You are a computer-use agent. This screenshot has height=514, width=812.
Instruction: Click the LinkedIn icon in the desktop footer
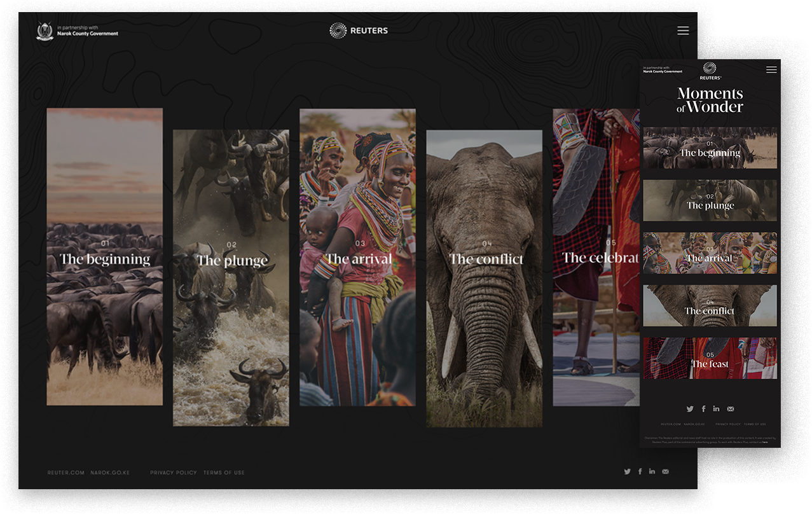pos(652,471)
